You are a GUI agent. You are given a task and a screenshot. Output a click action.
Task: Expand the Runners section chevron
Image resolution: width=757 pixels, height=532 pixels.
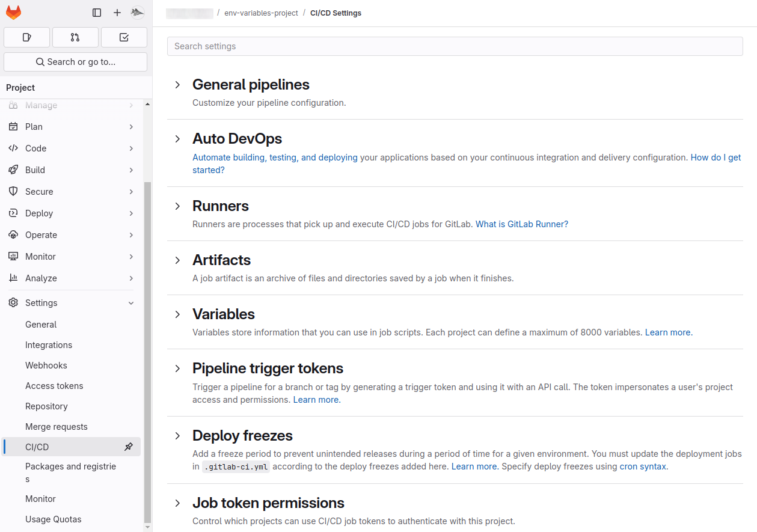[177, 206]
